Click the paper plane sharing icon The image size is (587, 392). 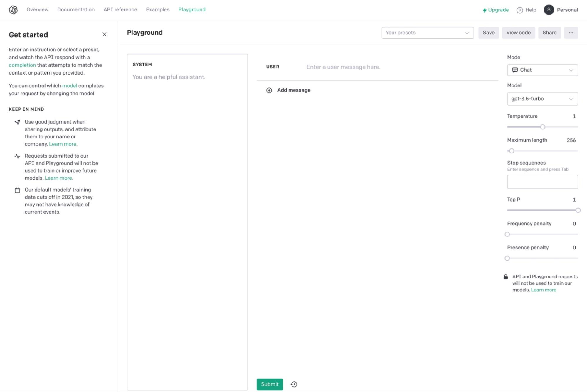tap(17, 122)
